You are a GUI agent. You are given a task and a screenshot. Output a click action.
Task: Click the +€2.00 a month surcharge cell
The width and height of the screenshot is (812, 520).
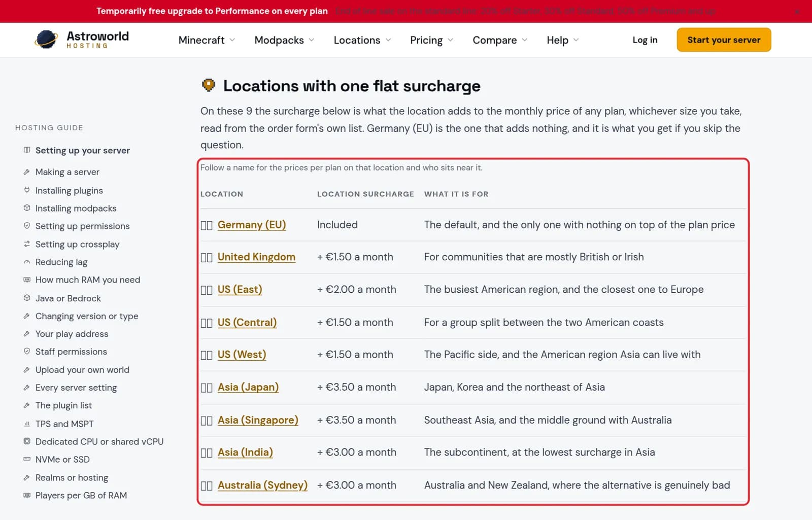[357, 289]
